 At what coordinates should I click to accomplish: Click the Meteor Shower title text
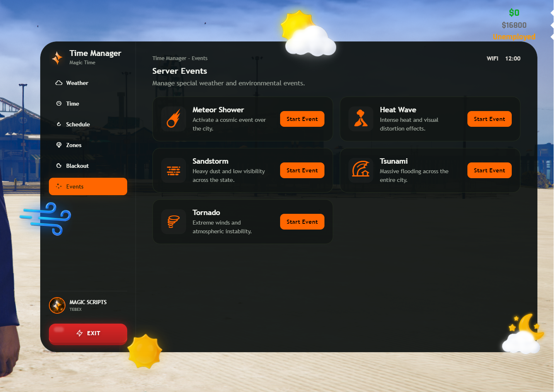click(218, 110)
